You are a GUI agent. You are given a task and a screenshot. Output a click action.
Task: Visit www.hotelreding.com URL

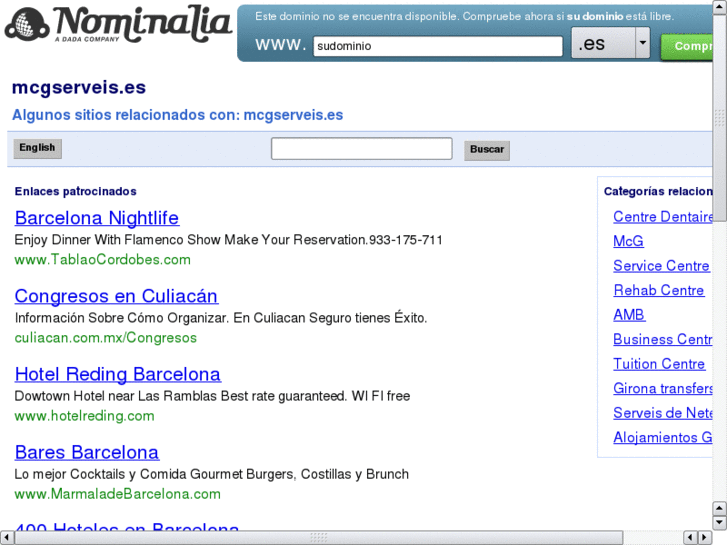[x=84, y=416]
